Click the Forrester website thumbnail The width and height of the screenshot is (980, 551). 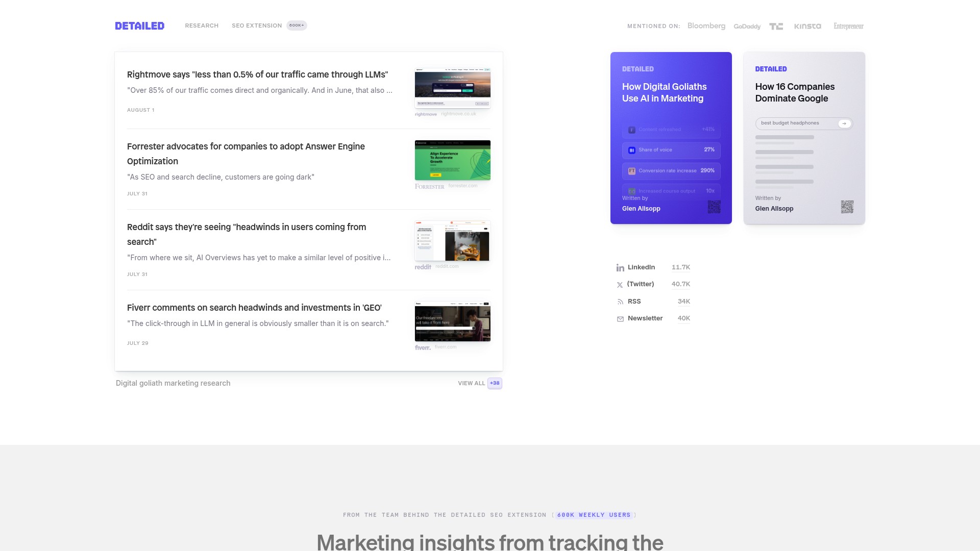click(453, 160)
